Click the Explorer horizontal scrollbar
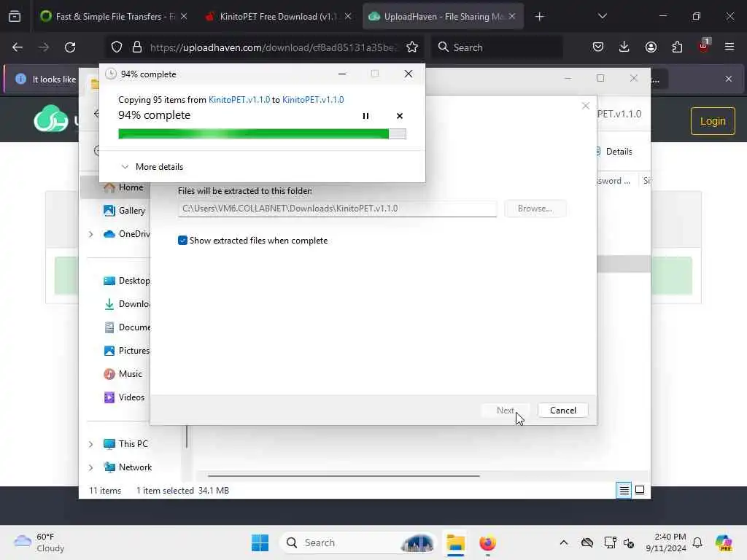Screen dimensions: 747x560 344,475
